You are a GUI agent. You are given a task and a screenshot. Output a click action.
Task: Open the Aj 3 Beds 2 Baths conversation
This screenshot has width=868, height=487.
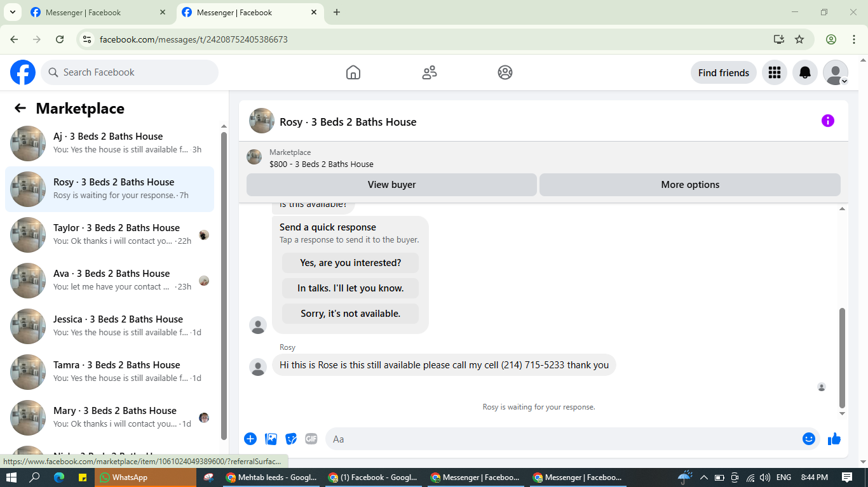click(x=109, y=143)
